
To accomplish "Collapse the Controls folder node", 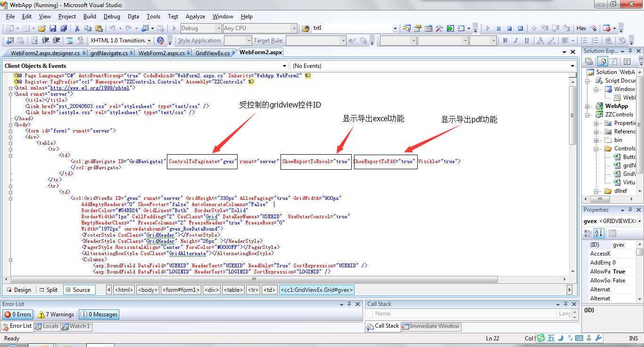I will (x=597, y=149).
